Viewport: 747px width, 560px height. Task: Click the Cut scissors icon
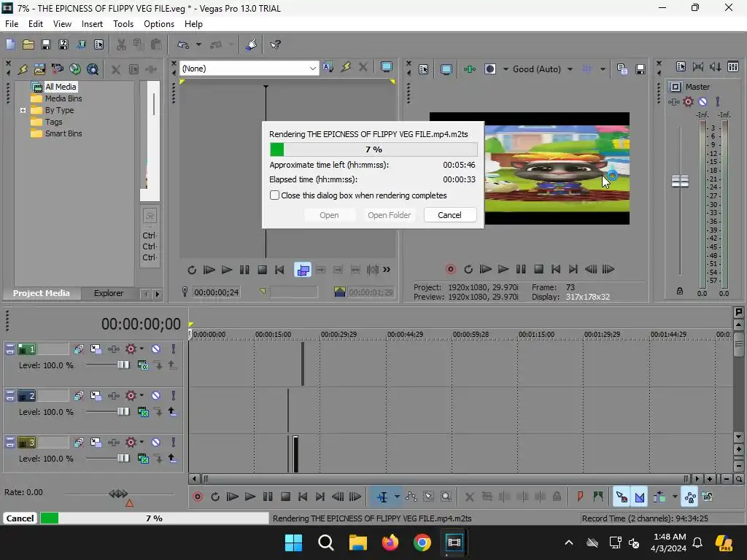[121, 44]
